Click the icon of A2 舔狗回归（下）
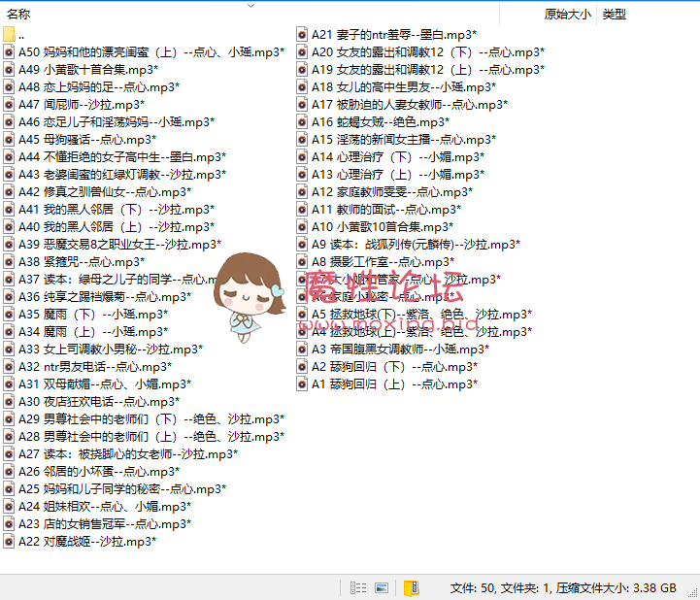Viewport: 700px width, 600px height. [x=302, y=367]
